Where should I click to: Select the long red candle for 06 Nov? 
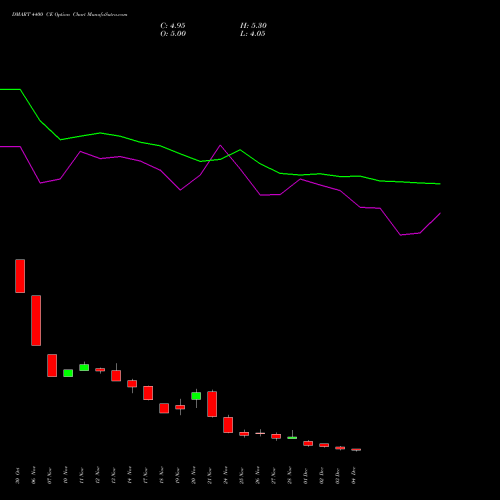point(36,320)
